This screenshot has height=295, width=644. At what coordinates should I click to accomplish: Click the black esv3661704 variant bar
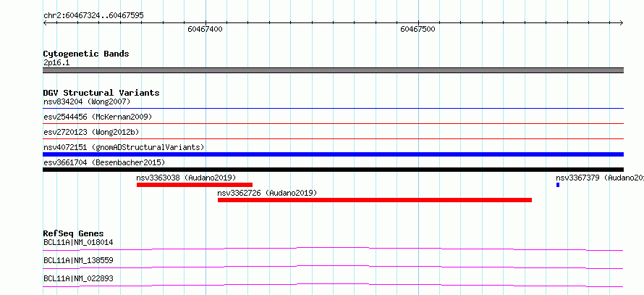[333, 170]
